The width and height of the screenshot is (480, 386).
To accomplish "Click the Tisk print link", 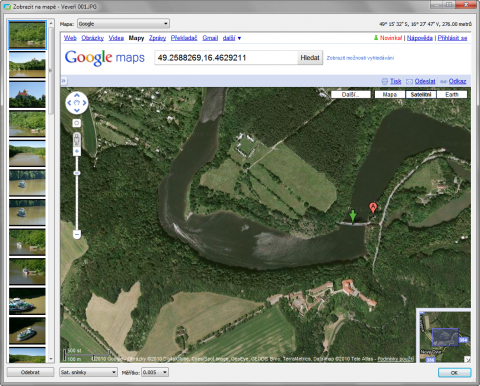I will [x=396, y=81].
